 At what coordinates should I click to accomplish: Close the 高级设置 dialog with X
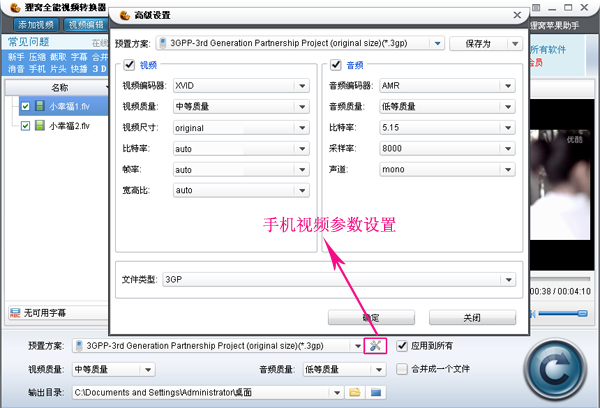pyautogui.click(x=517, y=15)
